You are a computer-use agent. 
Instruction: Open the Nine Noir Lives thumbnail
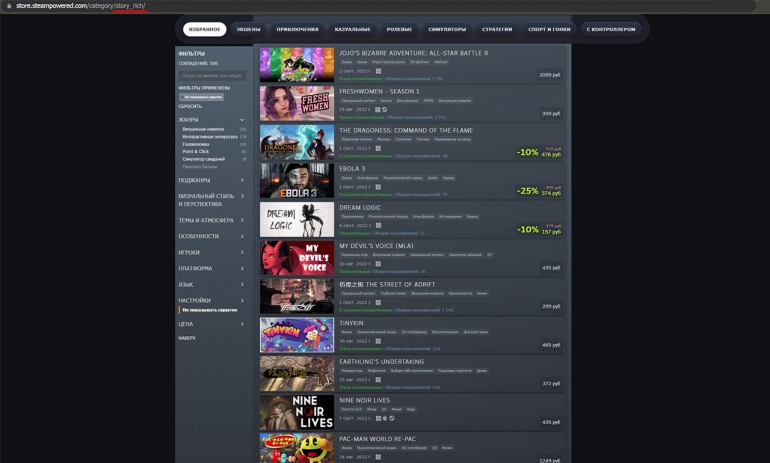click(297, 412)
